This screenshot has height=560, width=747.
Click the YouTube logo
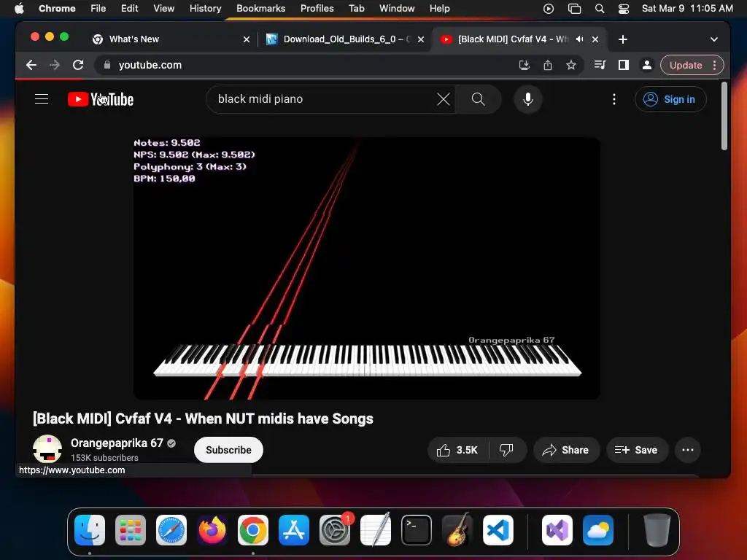(101, 99)
